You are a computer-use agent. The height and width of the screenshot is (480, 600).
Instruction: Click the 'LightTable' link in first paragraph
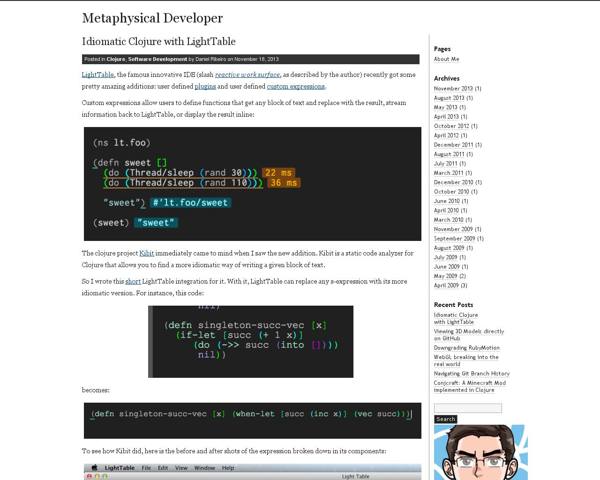(97, 74)
